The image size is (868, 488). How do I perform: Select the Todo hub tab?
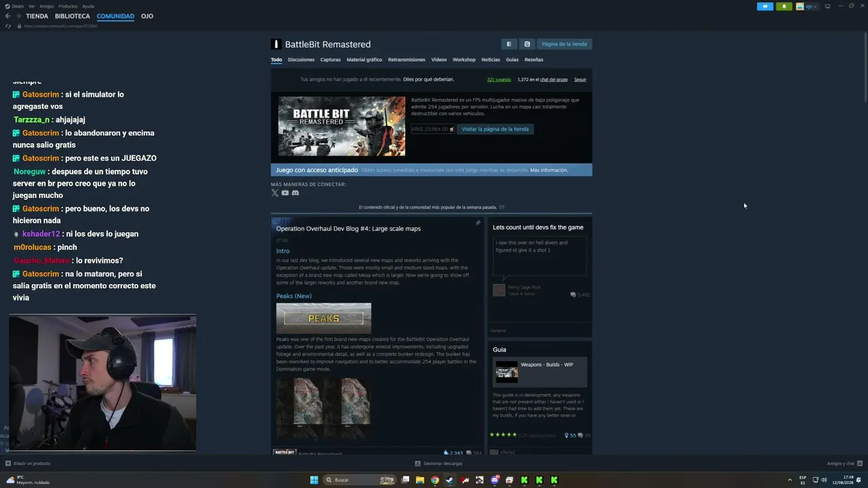click(277, 60)
